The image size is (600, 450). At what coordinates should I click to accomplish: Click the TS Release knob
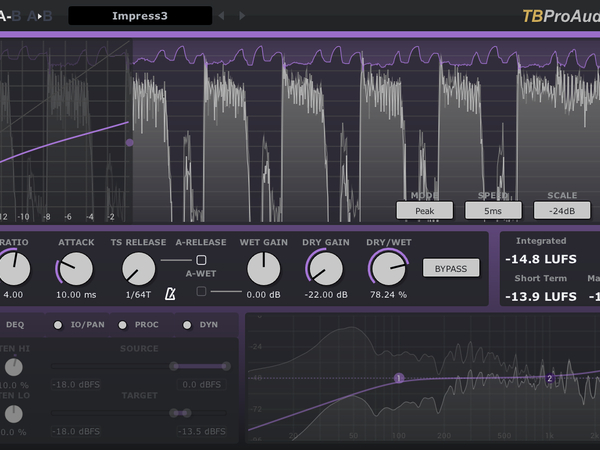(138, 267)
